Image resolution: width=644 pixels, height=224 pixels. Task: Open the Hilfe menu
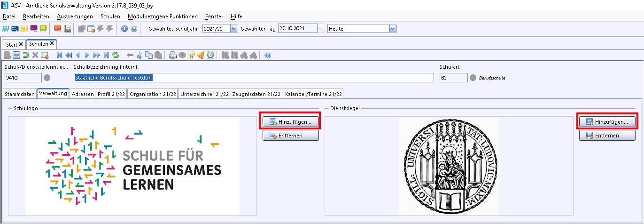pyautogui.click(x=236, y=16)
